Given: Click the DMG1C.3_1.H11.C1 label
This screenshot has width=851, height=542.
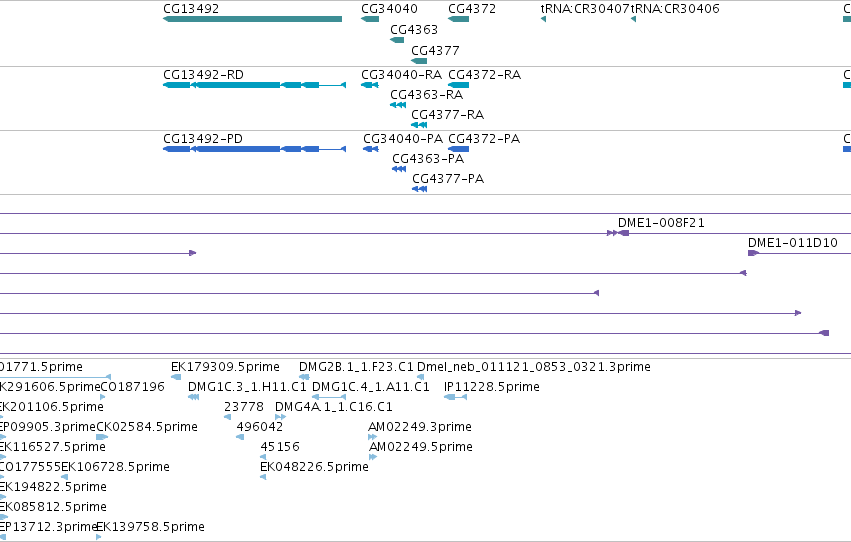Looking at the screenshot, I should pos(247,387).
